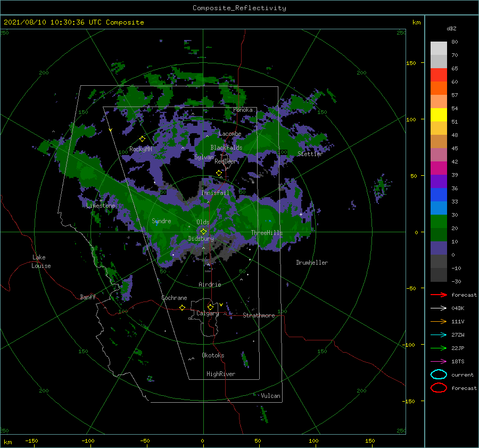Click radar-center yellow diamond between Olds and Didsbury
479x448 pixels.
(x=203, y=232)
